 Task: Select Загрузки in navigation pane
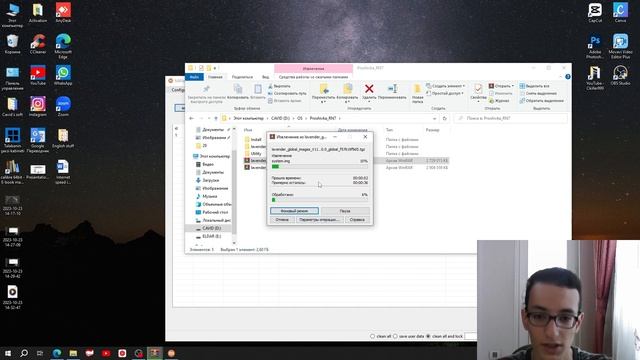[211, 180]
